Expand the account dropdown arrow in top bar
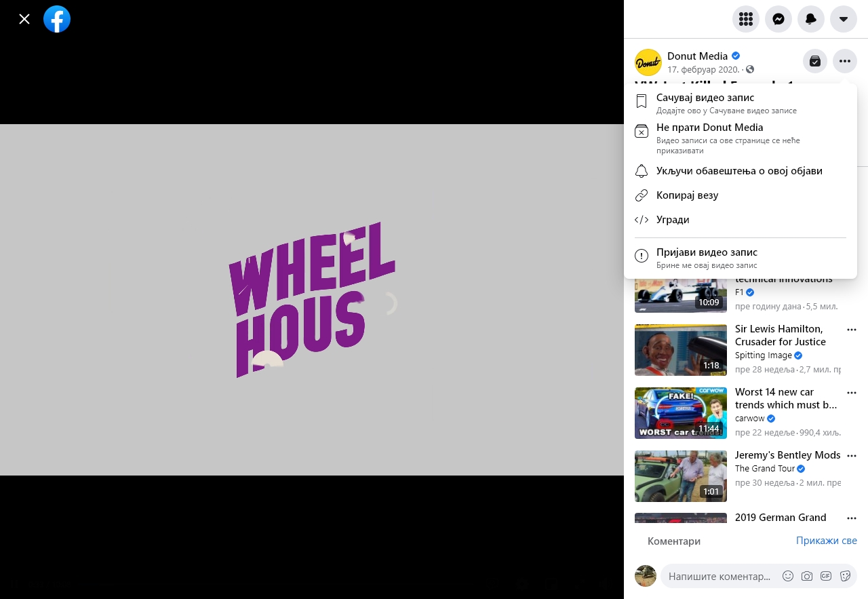The height and width of the screenshot is (599, 868). (844, 19)
